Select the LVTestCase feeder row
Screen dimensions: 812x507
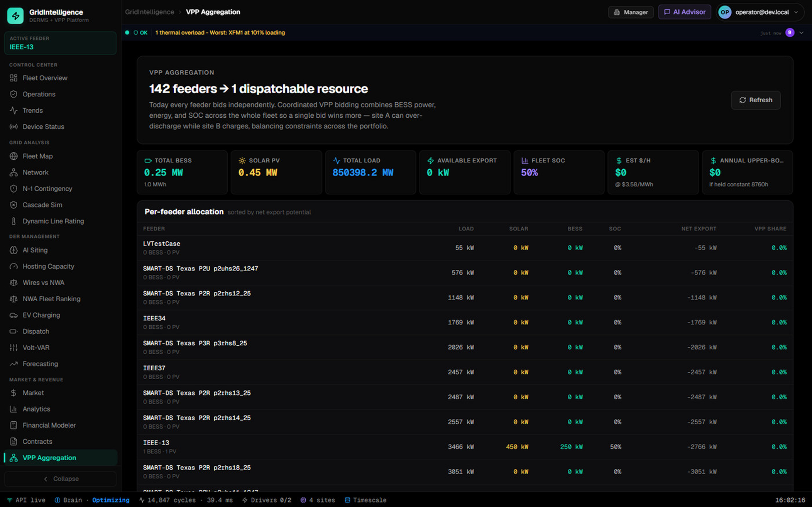pyautogui.click(x=465, y=248)
